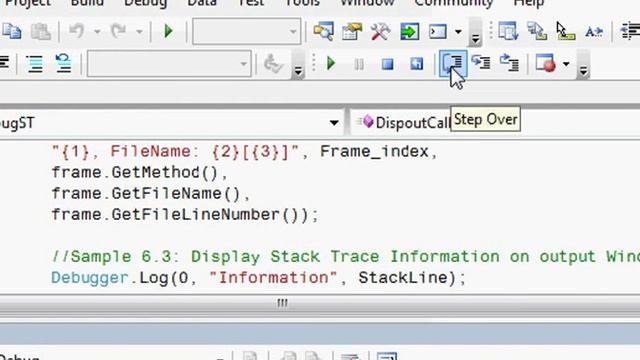Open the solution configuration combo box
The image size is (640, 360).
[x=247, y=31]
